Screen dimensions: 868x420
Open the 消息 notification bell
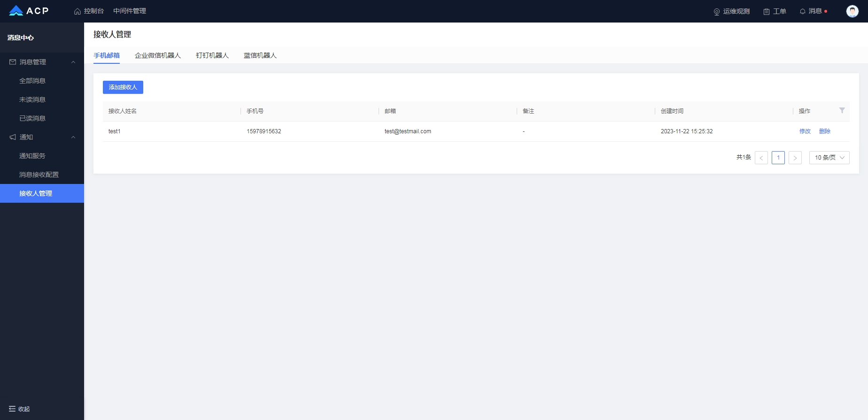813,11
